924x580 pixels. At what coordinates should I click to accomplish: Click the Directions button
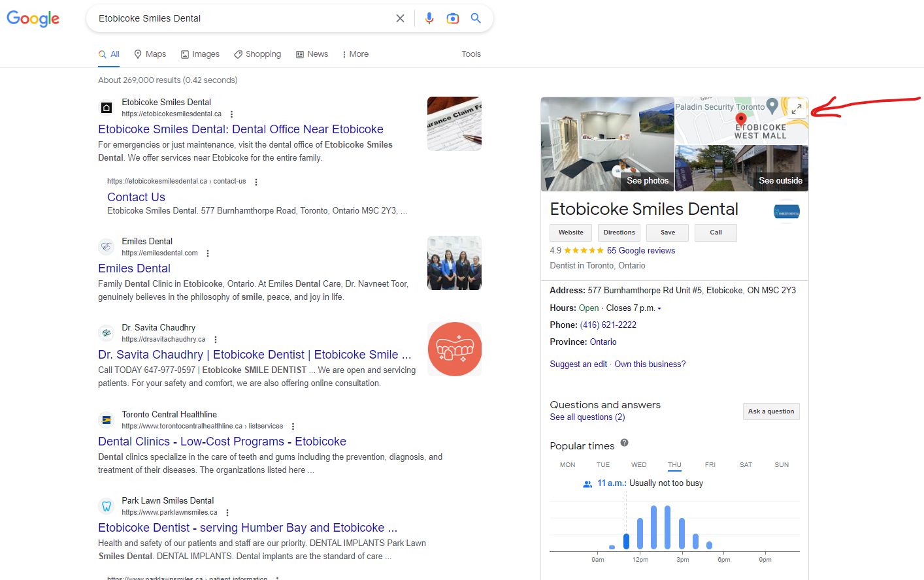(619, 233)
